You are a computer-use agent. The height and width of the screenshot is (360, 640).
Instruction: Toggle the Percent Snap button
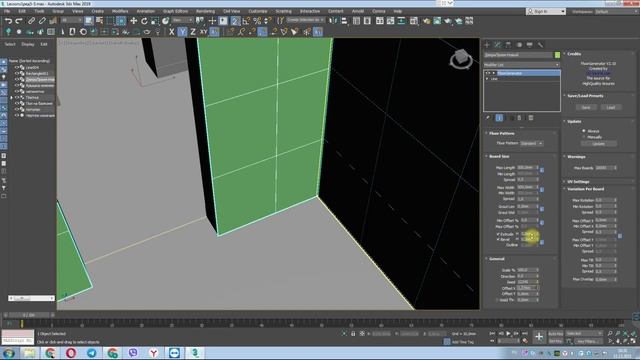click(x=257, y=21)
